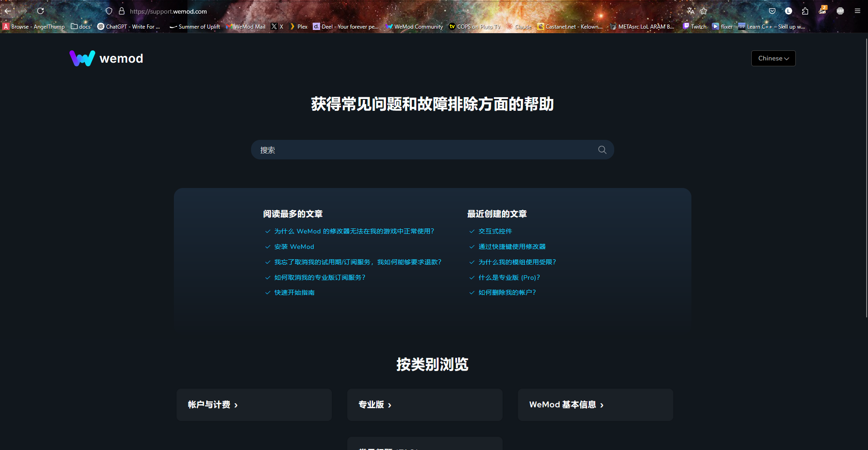Open the tracking protection shield icon
Image resolution: width=868 pixels, height=450 pixels.
point(109,11)
